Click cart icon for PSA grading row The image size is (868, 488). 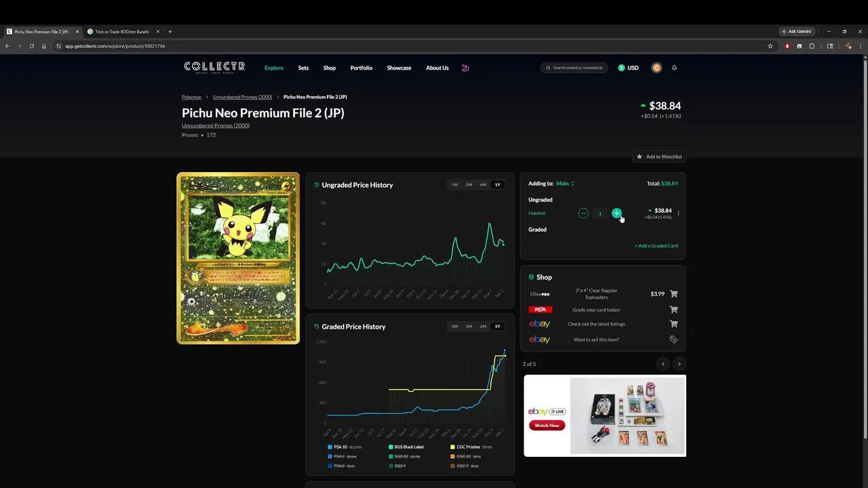pyautogui.click(x=673, y=310)
